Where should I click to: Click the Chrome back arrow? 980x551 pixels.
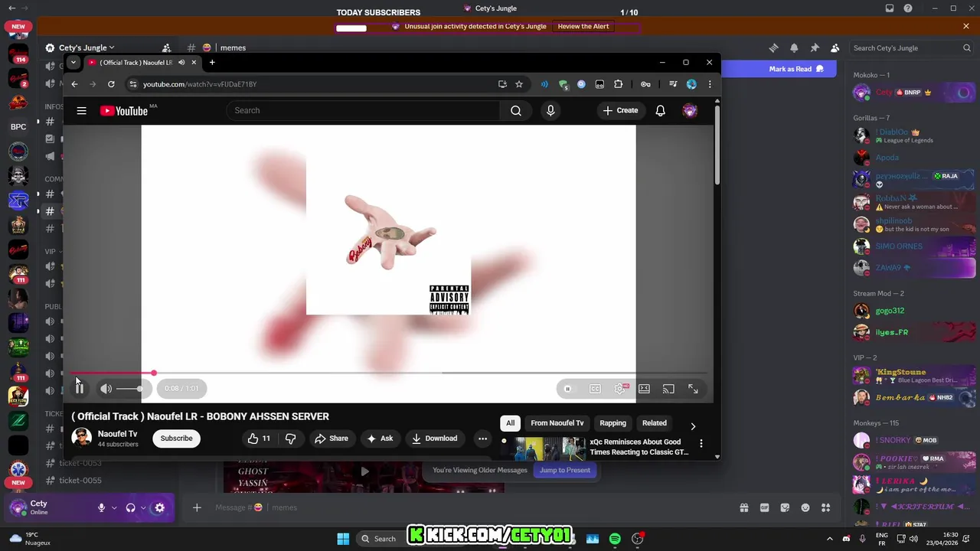[74, 84]
